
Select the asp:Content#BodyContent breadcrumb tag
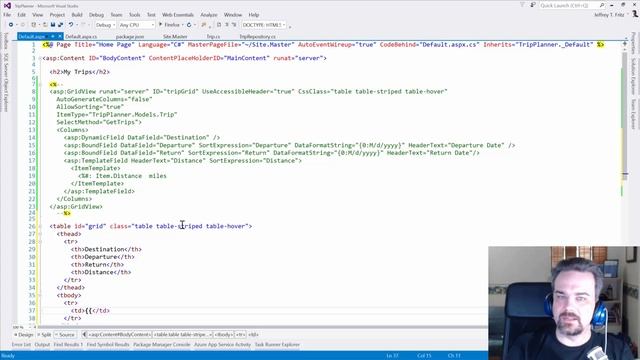119,335
